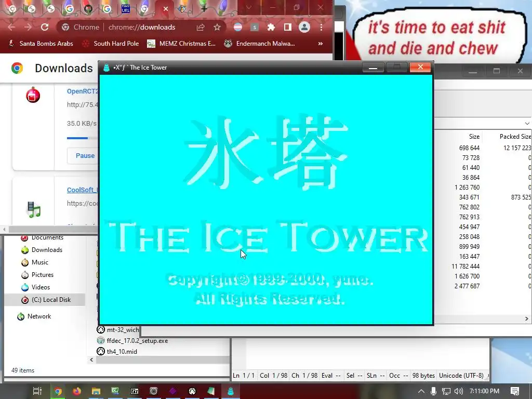The height and width of the screenshot is (399, 532).
Task: Click the Ln 1 / 1 status field
Action: 244,376
